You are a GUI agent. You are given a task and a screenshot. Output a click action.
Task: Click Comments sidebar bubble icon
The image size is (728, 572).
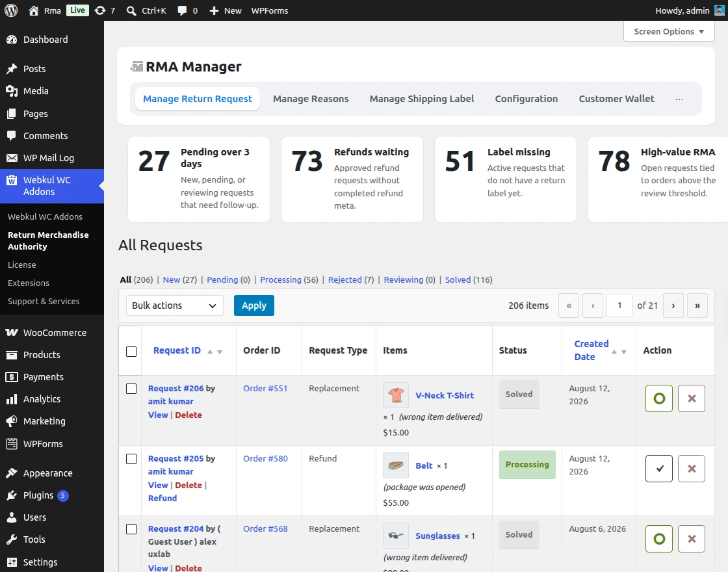pyautogui.click(x=12, y=136)
